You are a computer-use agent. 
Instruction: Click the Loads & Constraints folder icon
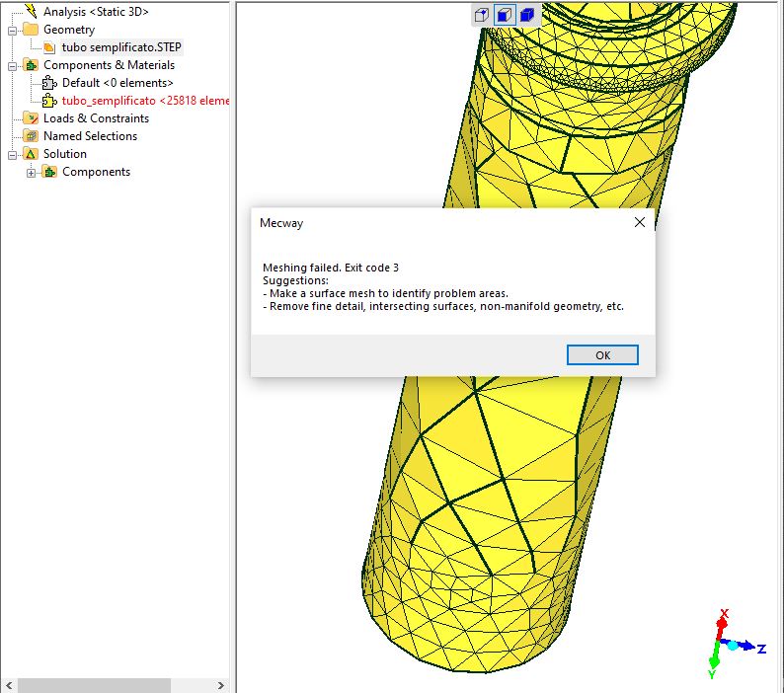(31, 118)
